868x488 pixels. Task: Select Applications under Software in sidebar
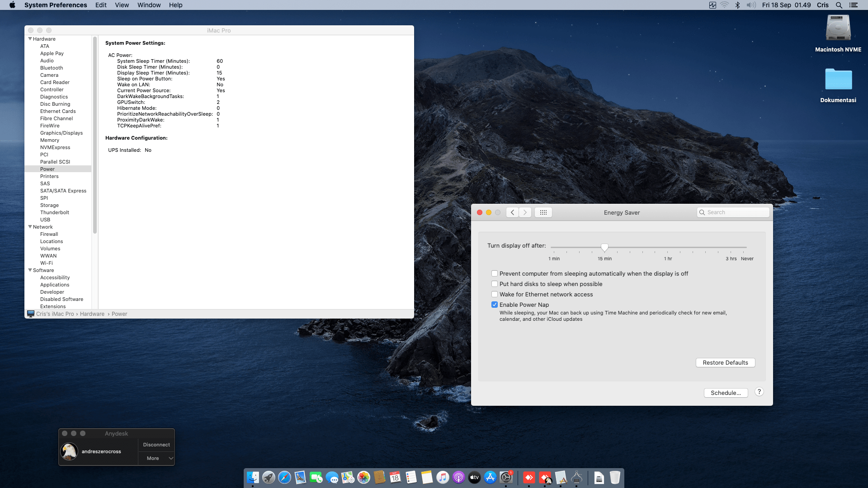(55, 285)
